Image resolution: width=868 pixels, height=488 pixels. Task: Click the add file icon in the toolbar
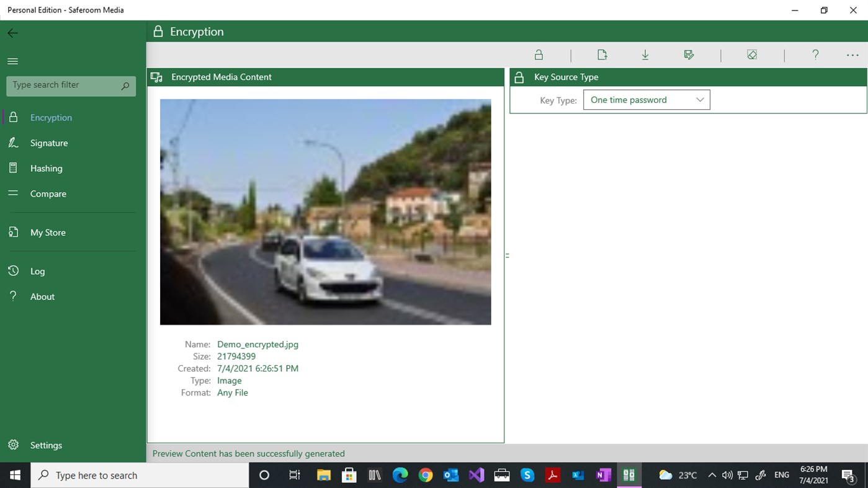point(602,55)
